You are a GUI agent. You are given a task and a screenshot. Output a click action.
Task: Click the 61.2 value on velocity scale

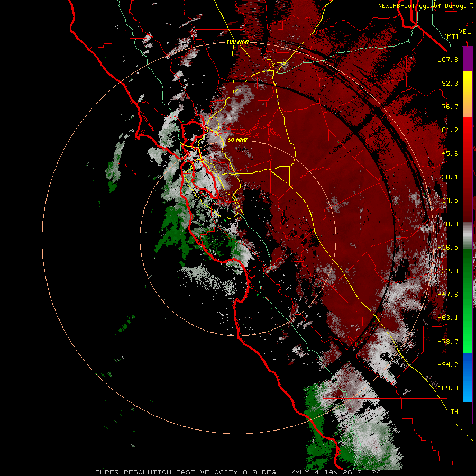click(x=450, y=130)
